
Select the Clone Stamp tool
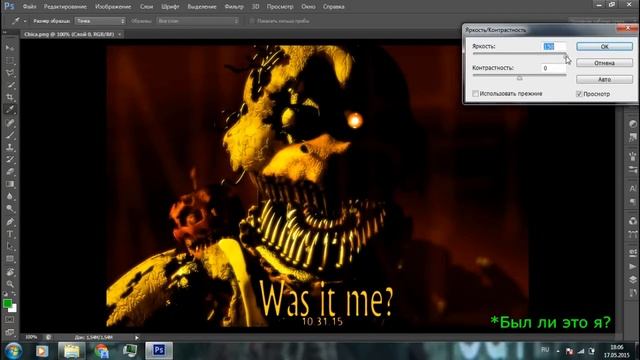click(10, 147)
